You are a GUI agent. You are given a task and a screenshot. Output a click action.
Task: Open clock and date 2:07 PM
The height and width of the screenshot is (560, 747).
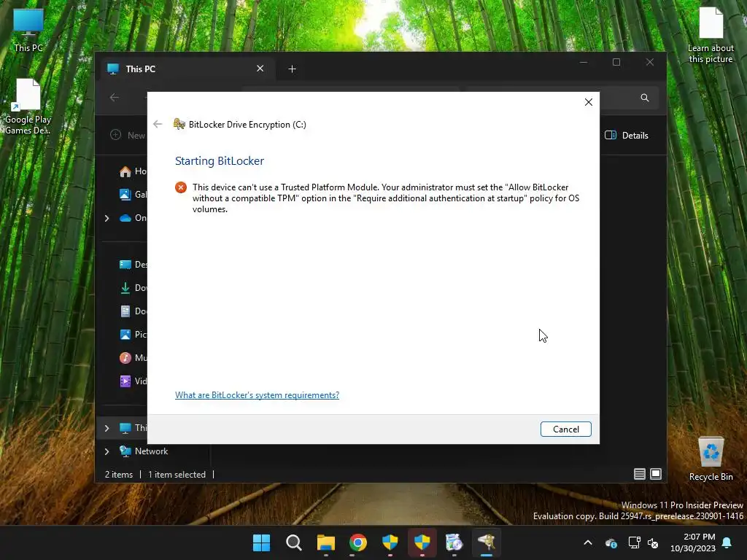pos(693,542)
